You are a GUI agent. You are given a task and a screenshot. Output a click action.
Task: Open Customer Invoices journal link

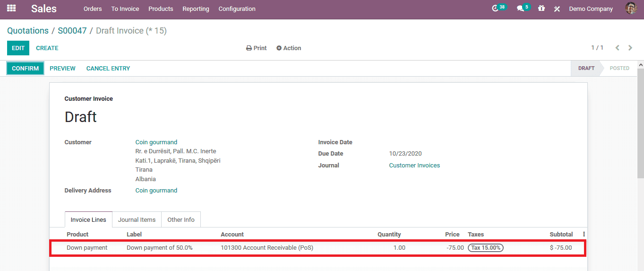click(414, 165)
